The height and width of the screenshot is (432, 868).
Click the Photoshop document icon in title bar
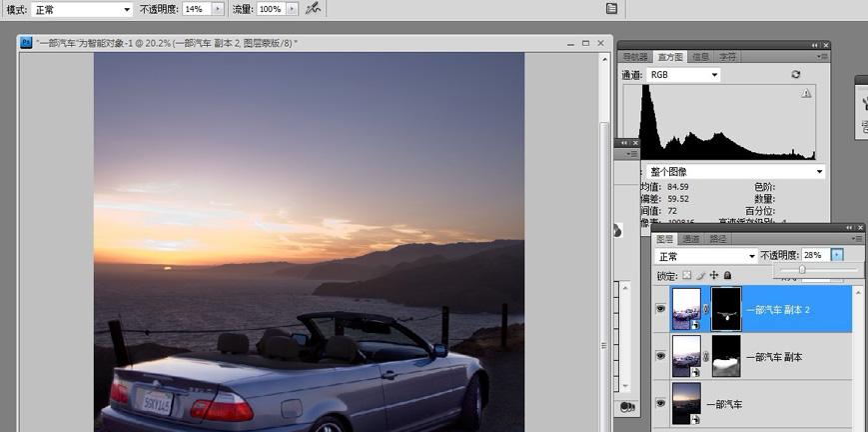[x=26, y=43]
